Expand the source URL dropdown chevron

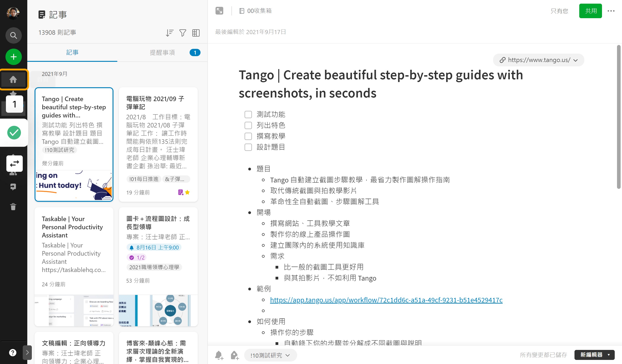(x=576, y=60)
